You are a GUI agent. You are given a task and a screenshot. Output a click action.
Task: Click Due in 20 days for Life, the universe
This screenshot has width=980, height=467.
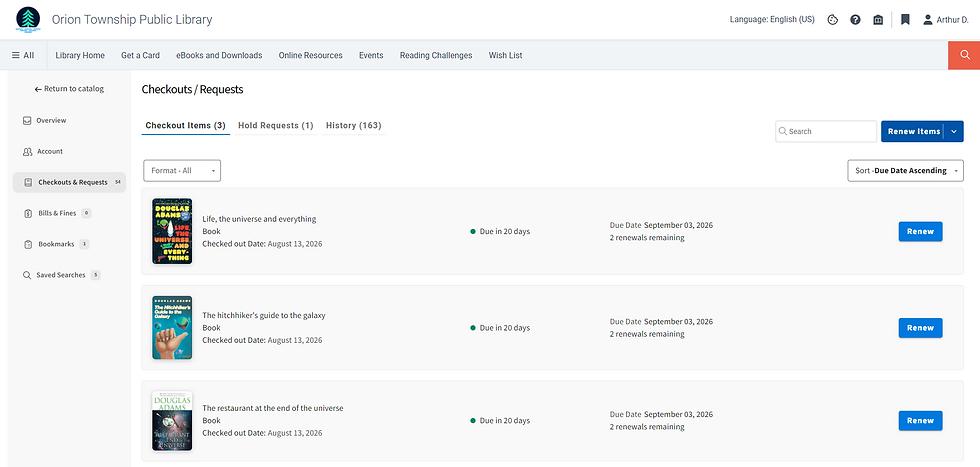point(504,231)
